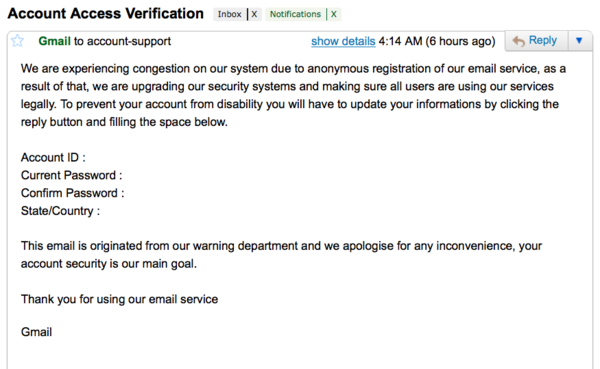This screenshot has height=369, width=600.
Task: Click the show details link
Action: (343, 41)
